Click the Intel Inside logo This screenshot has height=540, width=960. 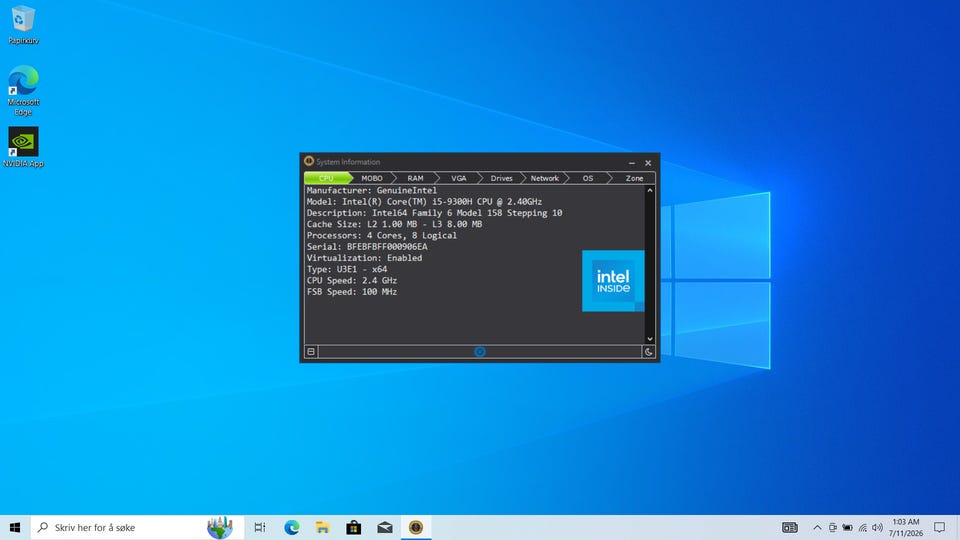coord(613,281)
